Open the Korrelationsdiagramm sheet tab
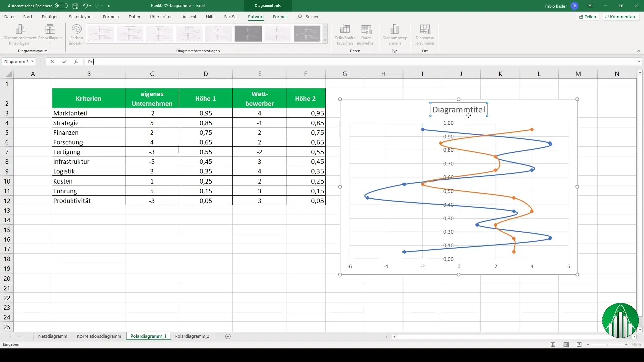 pos(99,336)
